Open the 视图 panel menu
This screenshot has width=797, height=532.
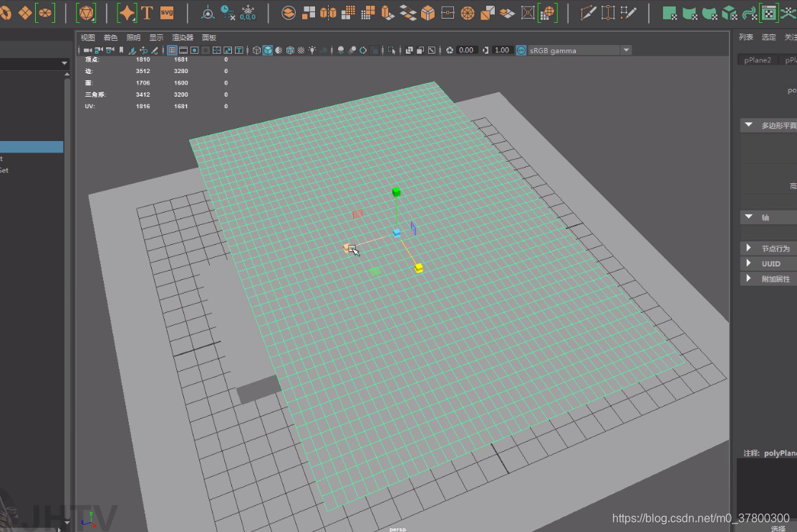tap(87, 38)
